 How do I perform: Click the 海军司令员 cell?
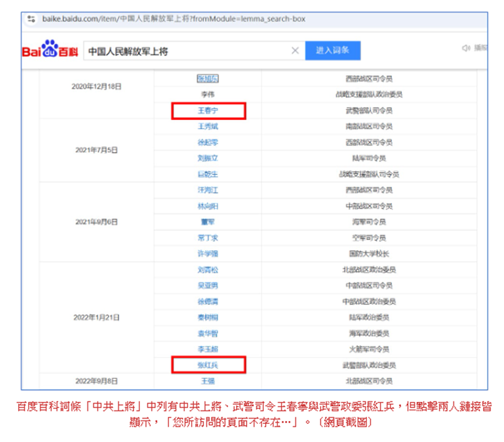pos(369,222)
